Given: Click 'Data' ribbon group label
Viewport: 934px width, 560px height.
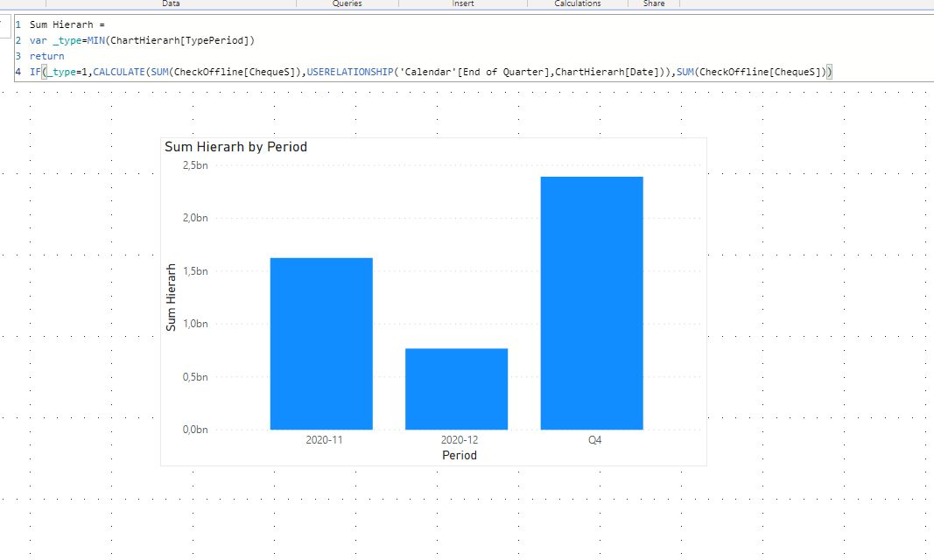Looking at the screenshot, I should [171, 3].
